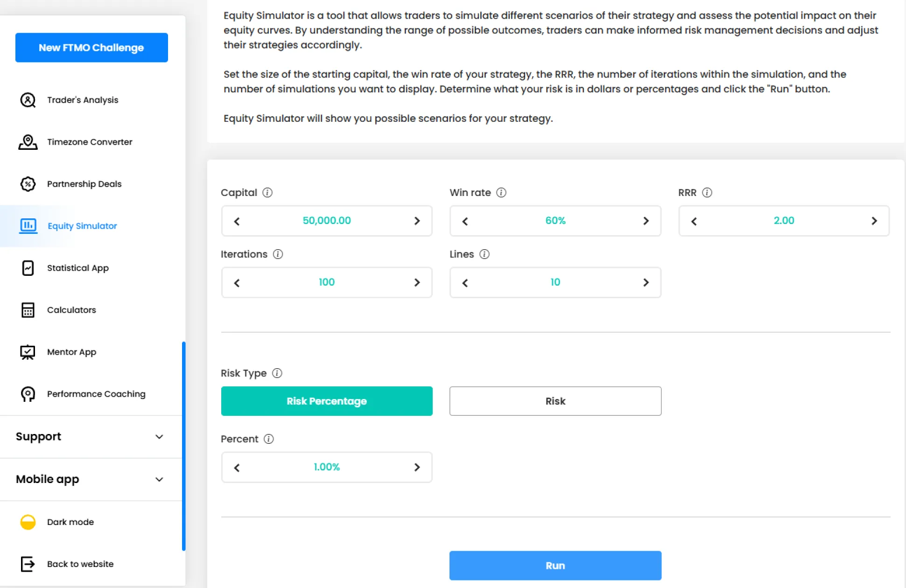Select the Performance Coaching icon
Viewport: 906px width, 588px height.
pos(28,394)
